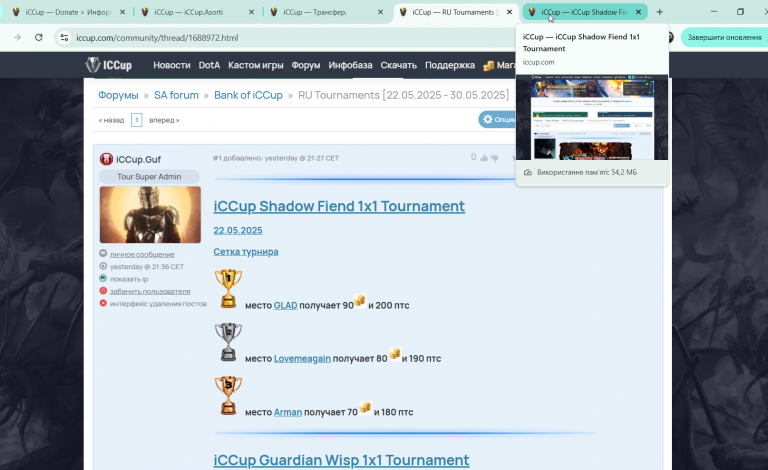Click the Tour Super Admin badge
The image size is (768, 470).
coord(149,176)
